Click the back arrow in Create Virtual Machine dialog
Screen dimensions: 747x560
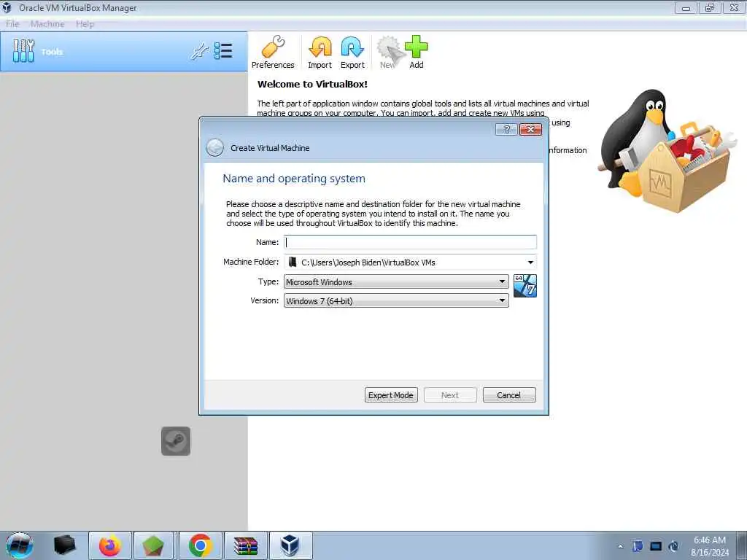pyautogui.click(x=215, y=147)
